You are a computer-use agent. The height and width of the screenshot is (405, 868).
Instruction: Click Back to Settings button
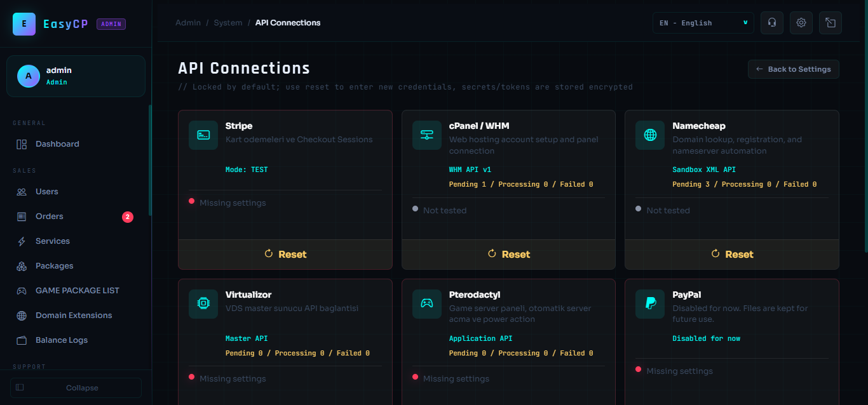(794, 69)
